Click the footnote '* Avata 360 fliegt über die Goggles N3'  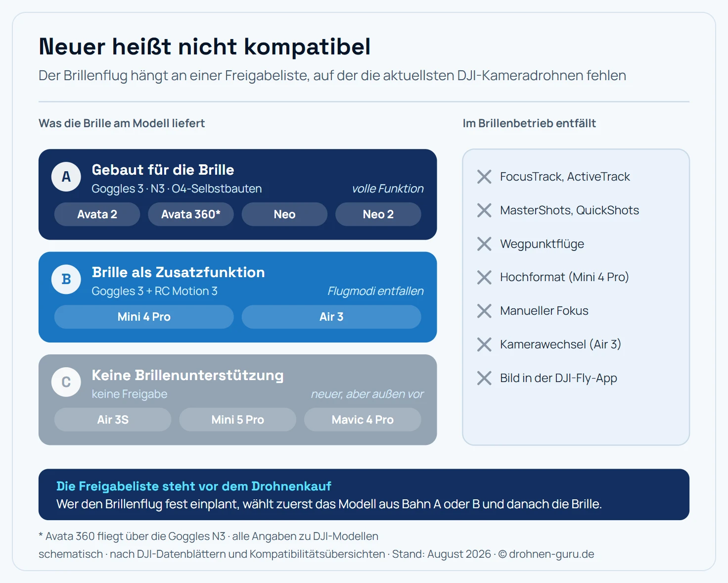[132, 536]
